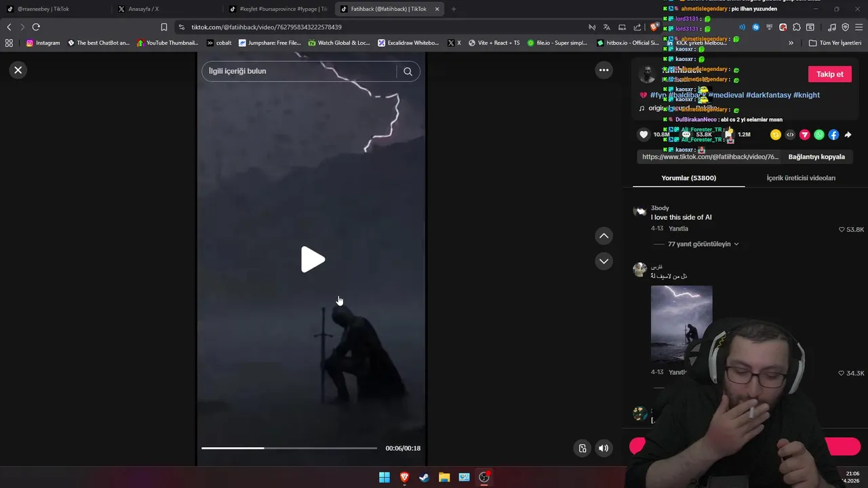Click the search magnifier in related content box
This screenshot has width=868, height=488.
pyautogui.click(x=408, y=71)
